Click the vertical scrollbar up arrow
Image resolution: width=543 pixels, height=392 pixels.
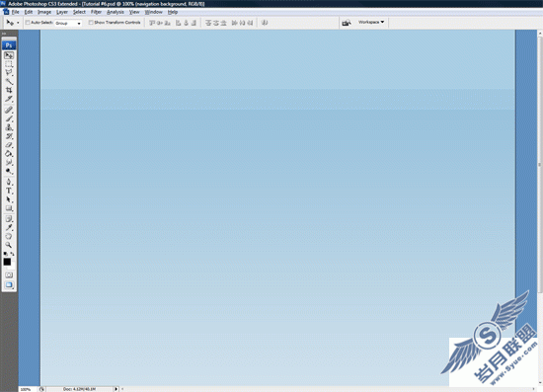540,34
